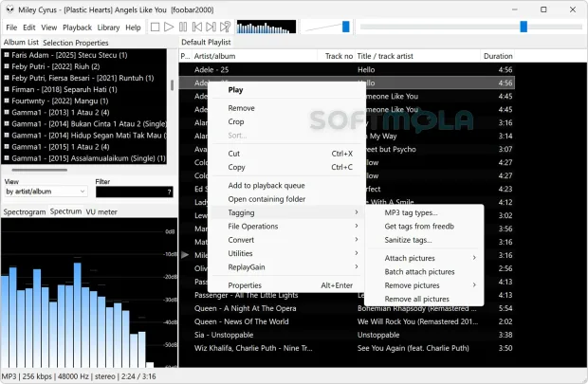Open the File Operations submenu

(x=286, y=226)
